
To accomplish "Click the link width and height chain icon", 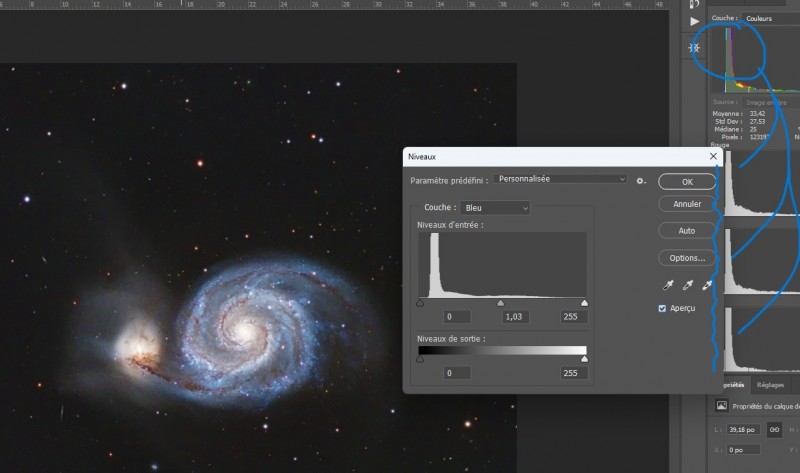I will pyautogui.click(x=774, y=430).
